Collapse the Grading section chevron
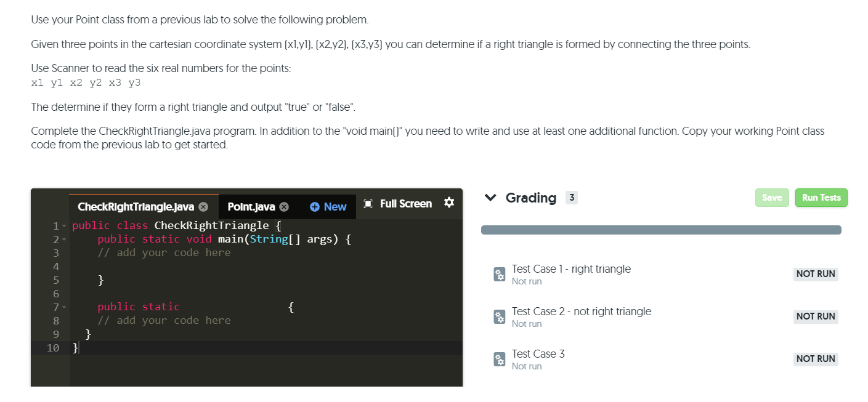This screenshot has width=868, height=402. [490, 198]
